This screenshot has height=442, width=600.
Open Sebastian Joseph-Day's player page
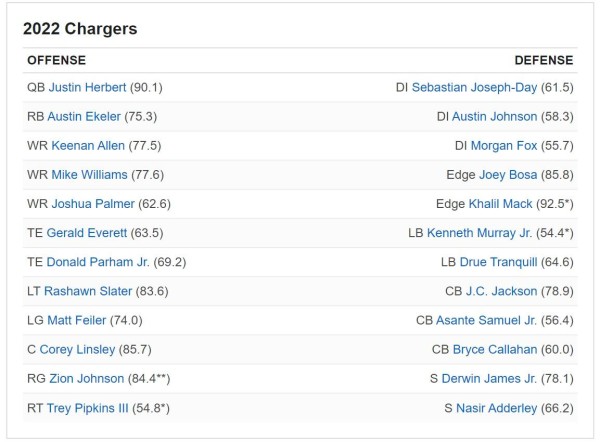click(473, 88)
